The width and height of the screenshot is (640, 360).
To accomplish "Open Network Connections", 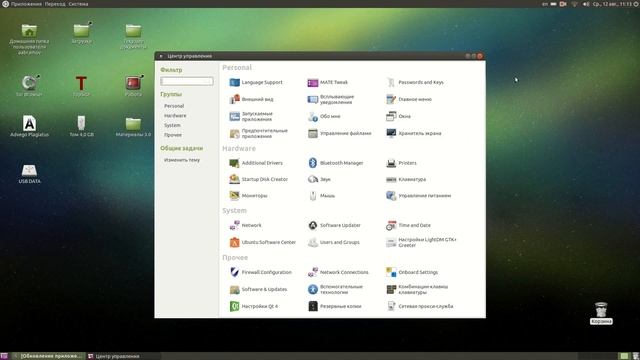I will (x=338, y=272).
